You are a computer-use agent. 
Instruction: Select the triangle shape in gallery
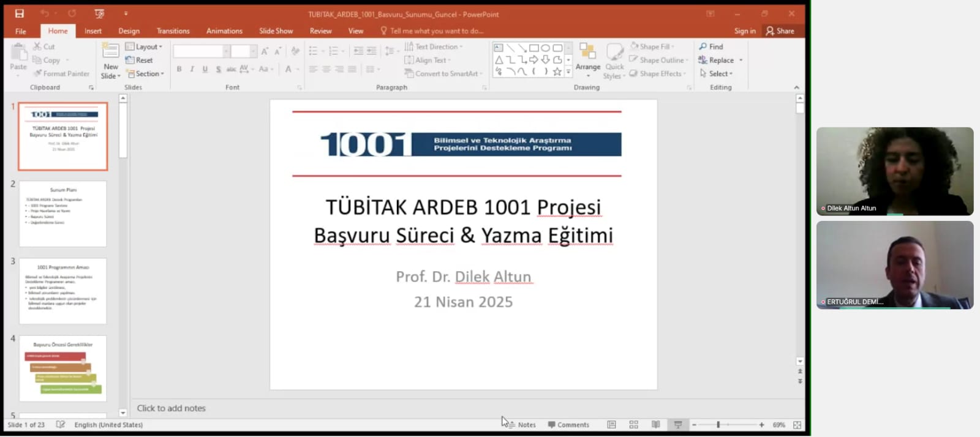click(499, 59)
